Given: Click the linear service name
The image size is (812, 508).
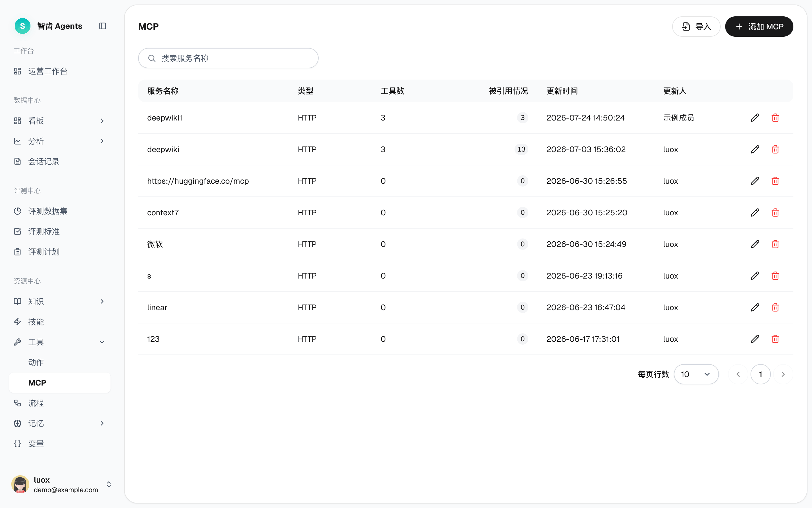Looking at the screenshot, I should click(x=157, y=307).
